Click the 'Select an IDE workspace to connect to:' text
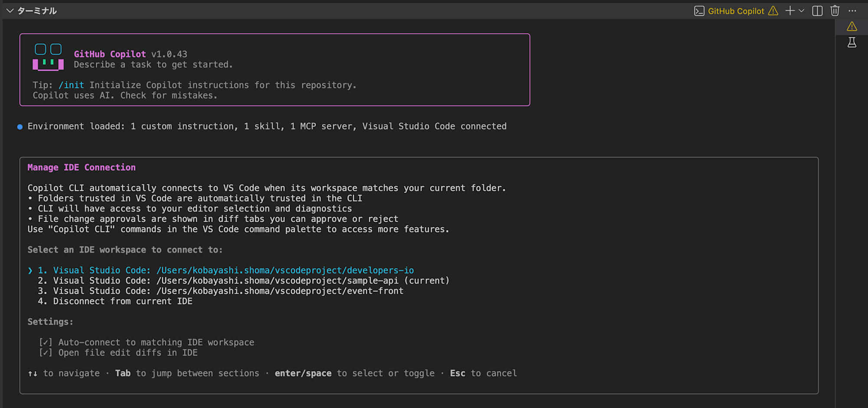The image size is (868, 408). point(125,250)
